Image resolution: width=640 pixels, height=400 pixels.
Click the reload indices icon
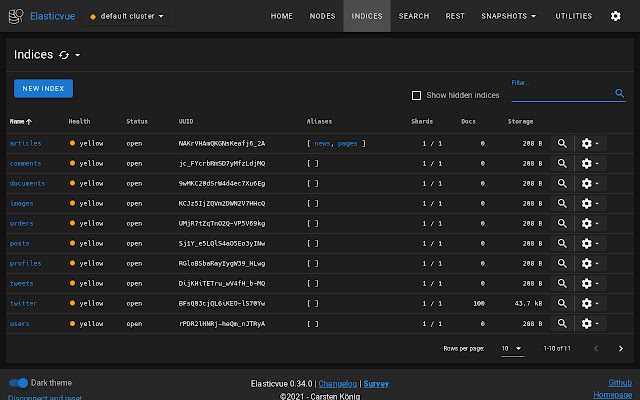point(65,55)
